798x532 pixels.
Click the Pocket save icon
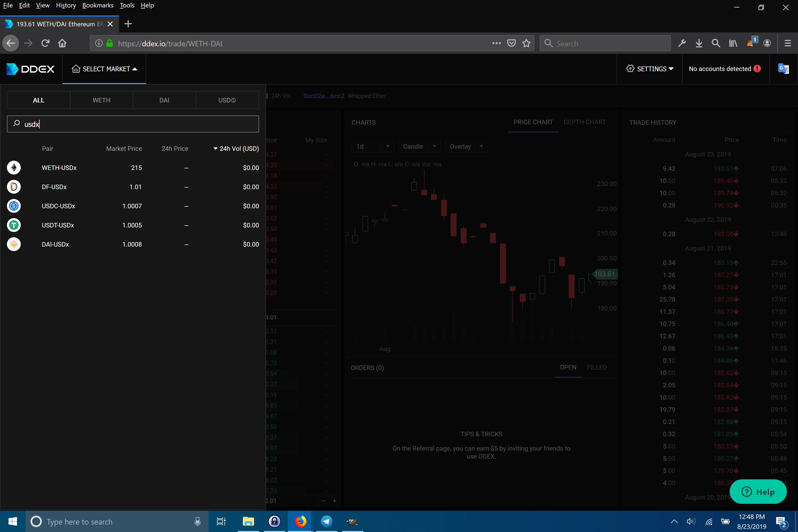click(511, 43)
